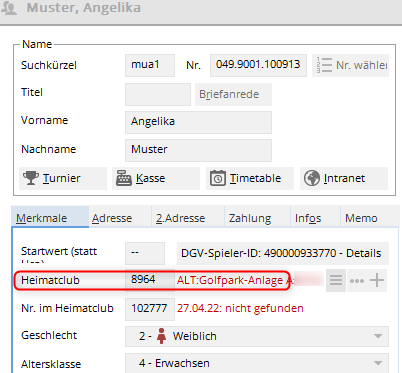
Task: Click the Heimatclub number field 8964
Action: pyautogui.click(x=150, y=280)
